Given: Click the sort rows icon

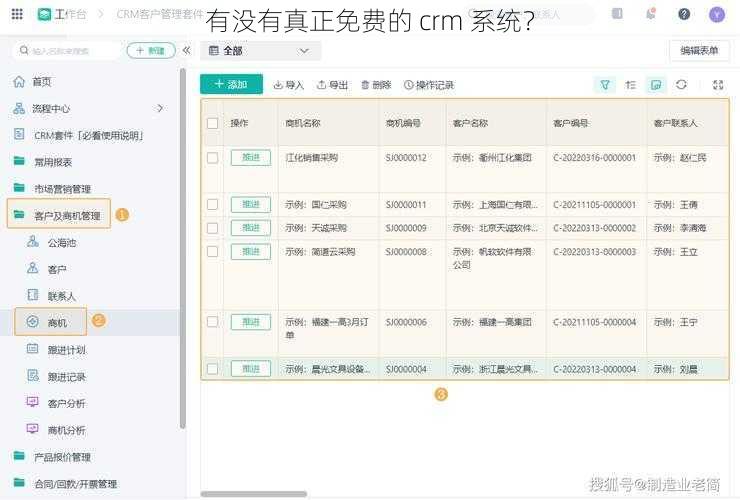Looking at the screenshot, I should [630, 85].
